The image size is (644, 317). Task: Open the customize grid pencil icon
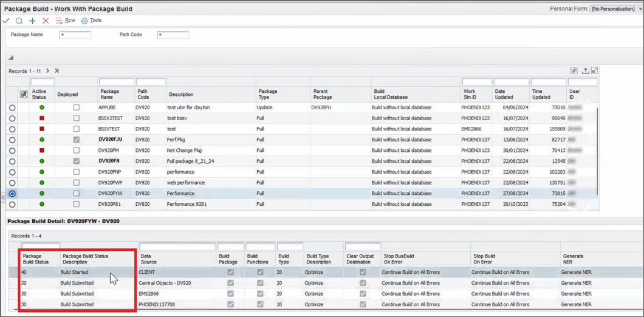(574, 71)
